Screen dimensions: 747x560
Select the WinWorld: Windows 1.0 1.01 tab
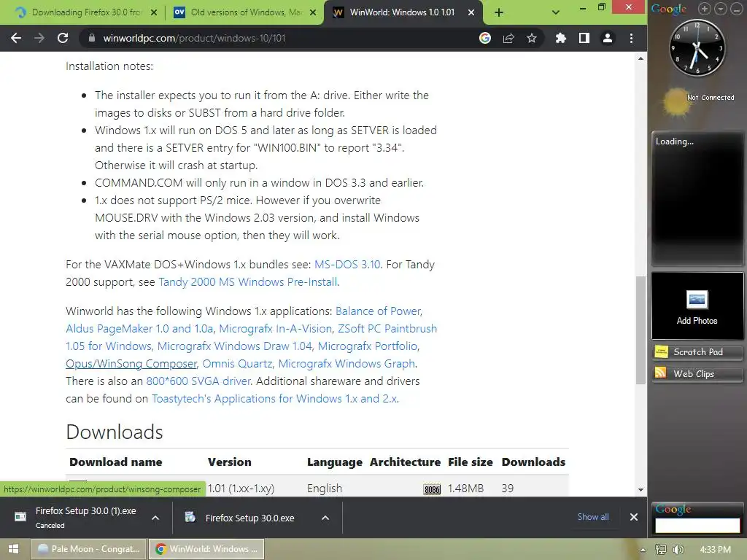coord(402,12)
